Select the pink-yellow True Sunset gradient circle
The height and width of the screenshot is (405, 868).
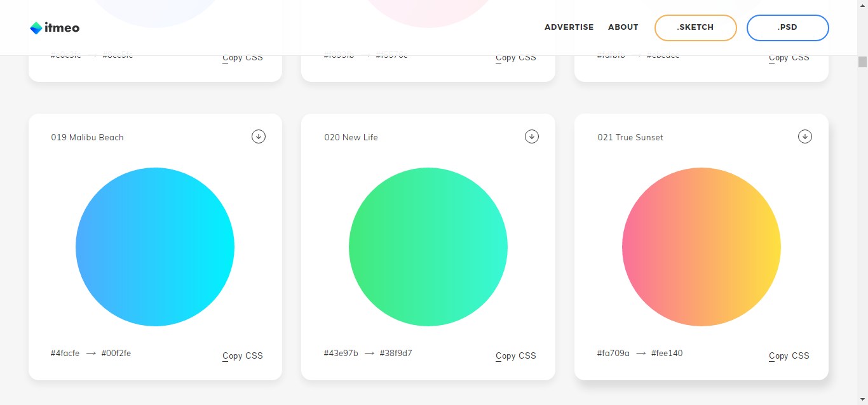(702, 247)
